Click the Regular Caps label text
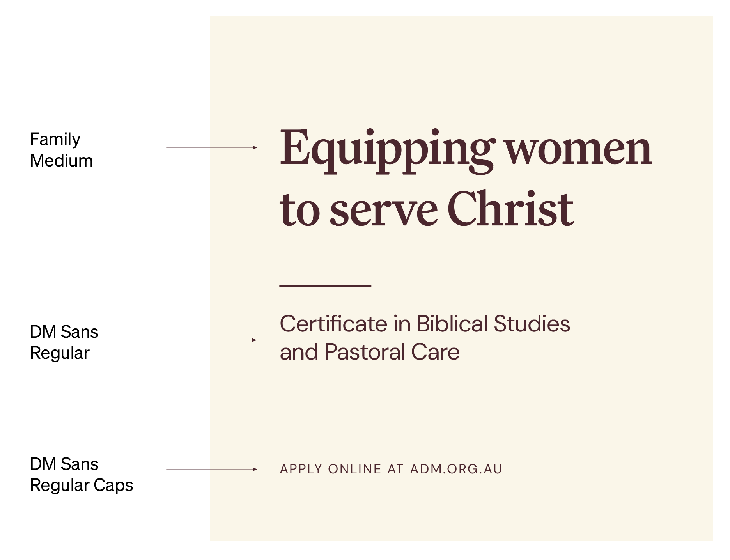Screen dimensions: 730x560 pos(81,486)
